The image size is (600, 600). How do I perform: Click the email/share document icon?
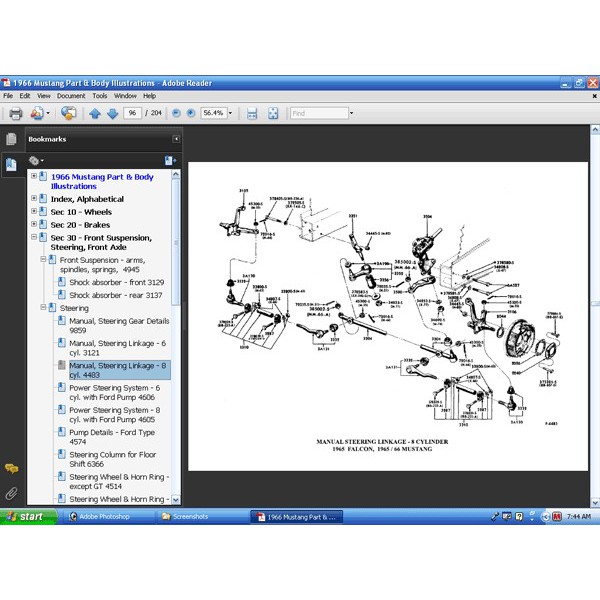(37, 113)
